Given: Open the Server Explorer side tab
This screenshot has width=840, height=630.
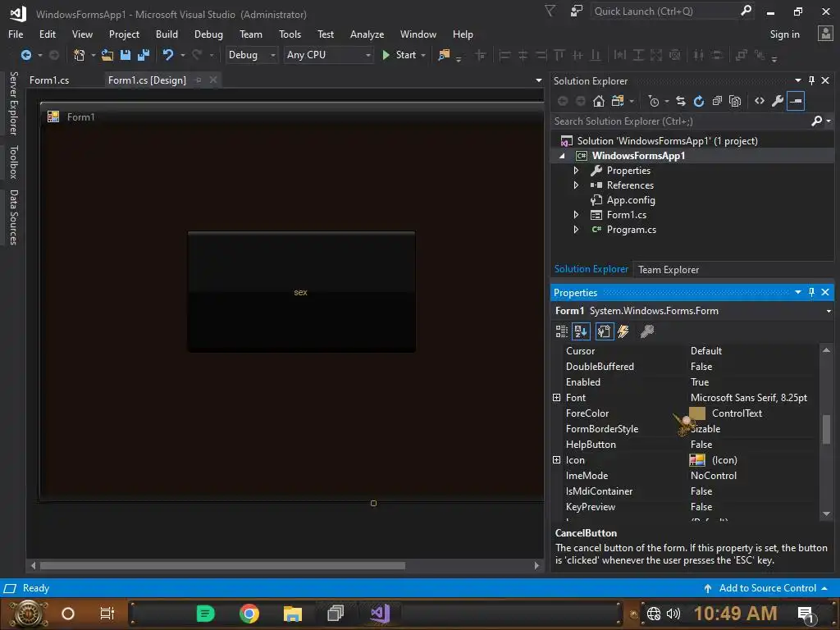Looking at the screenshot, I should (x=13, y=103).
